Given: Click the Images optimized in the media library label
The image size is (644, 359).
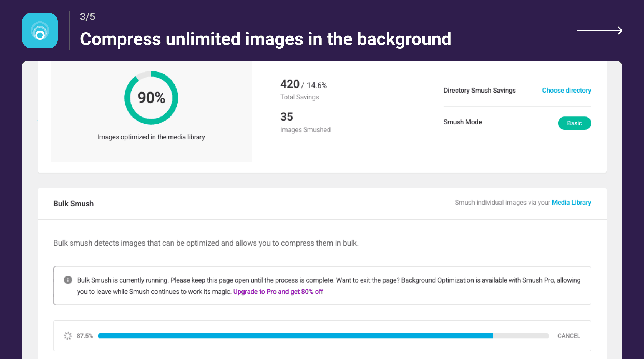Looking at the screenshot, I should click(151, 137).
